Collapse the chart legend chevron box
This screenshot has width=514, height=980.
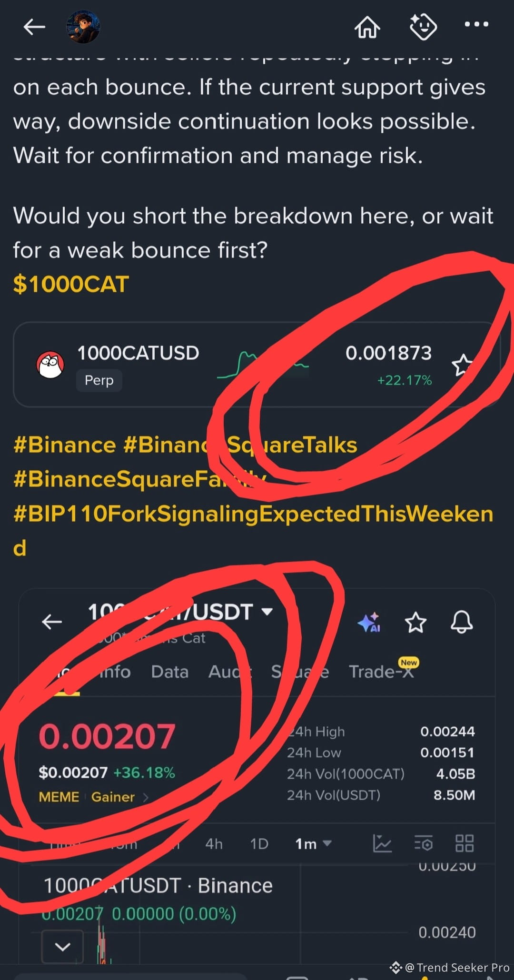click(62, 947)
